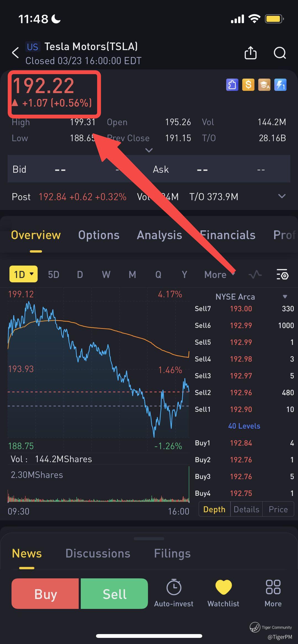Tap the yellow dollar badge icon
Screen dimensions: 298x644
tap(248, 85)
